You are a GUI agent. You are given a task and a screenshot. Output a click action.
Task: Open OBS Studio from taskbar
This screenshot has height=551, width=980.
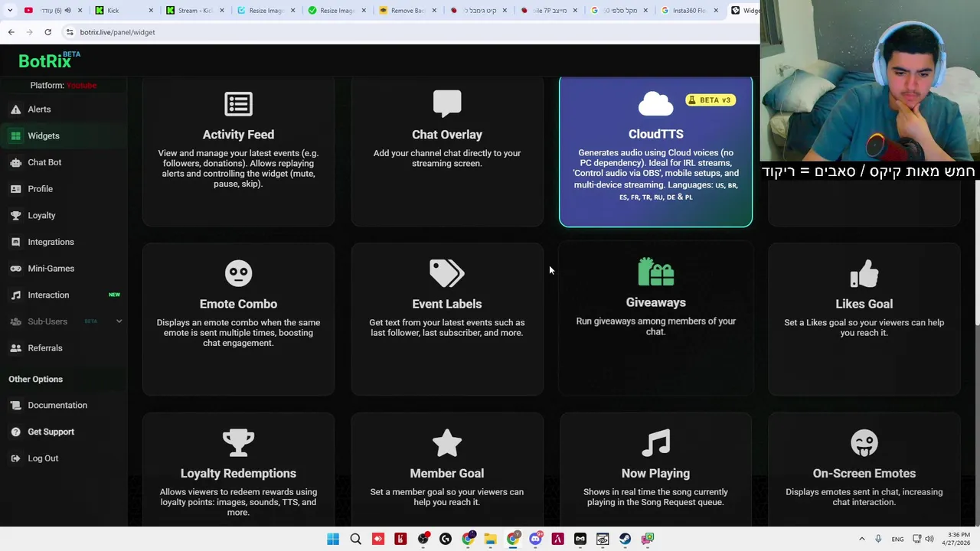(423, 539)
